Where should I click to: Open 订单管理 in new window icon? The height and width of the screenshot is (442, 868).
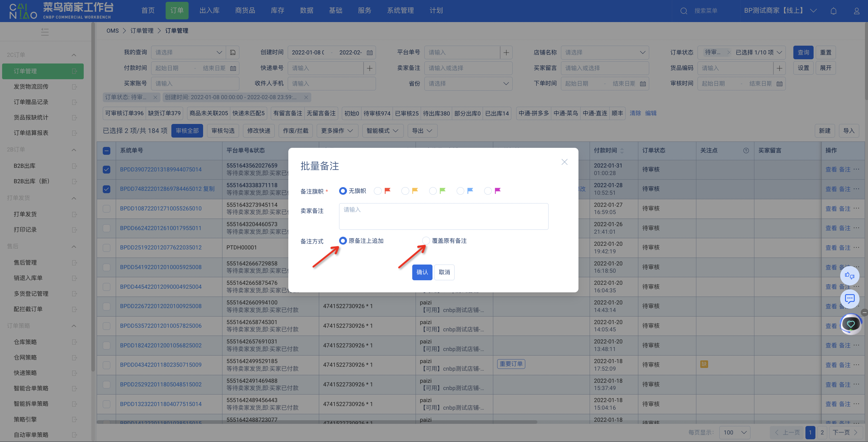pos(74,71)
